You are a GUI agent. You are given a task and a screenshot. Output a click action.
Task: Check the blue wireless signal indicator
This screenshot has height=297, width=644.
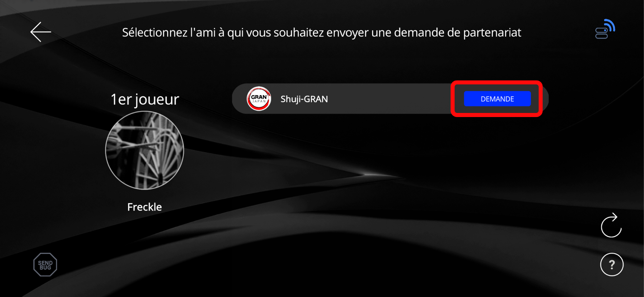[605, 29]
